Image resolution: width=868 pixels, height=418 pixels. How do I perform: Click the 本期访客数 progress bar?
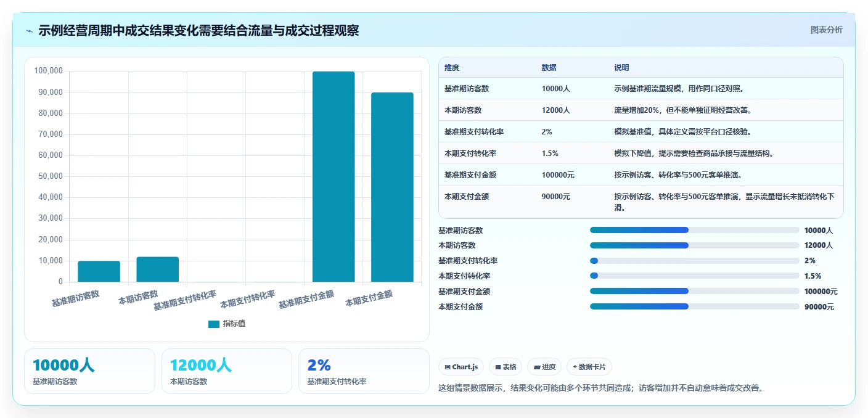694,245
